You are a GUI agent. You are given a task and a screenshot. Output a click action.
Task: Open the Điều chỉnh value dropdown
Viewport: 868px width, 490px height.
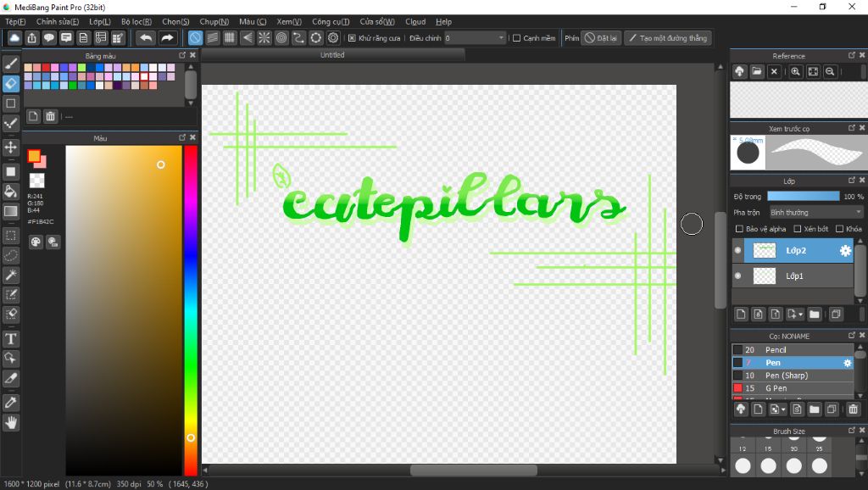pos(475,38)
